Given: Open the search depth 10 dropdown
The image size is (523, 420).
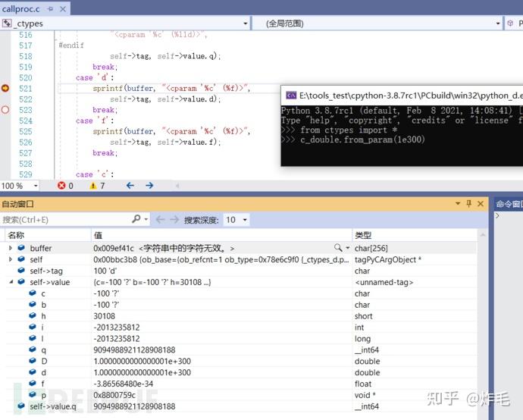Looking at the screenshot, I should (x=236, y=220).
